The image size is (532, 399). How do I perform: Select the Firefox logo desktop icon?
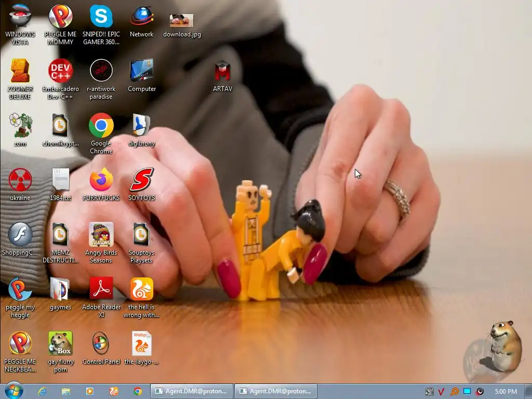click(101, 184)
